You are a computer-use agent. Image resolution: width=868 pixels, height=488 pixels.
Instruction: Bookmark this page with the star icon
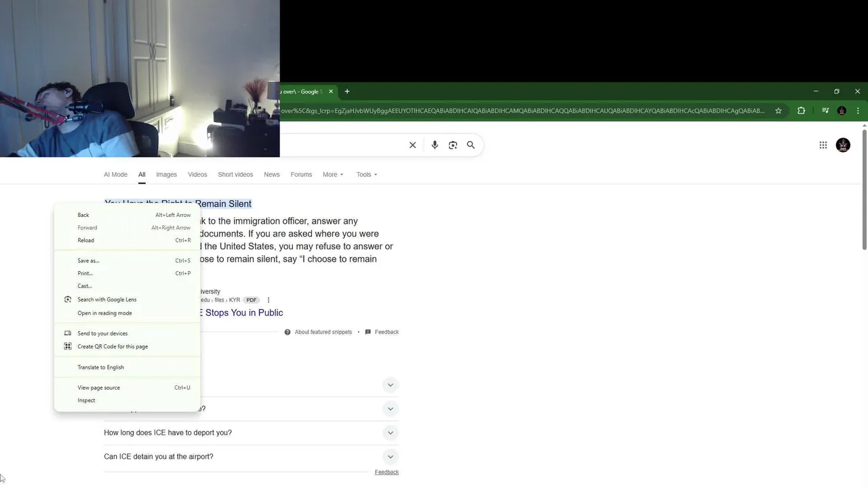(778, 110)
